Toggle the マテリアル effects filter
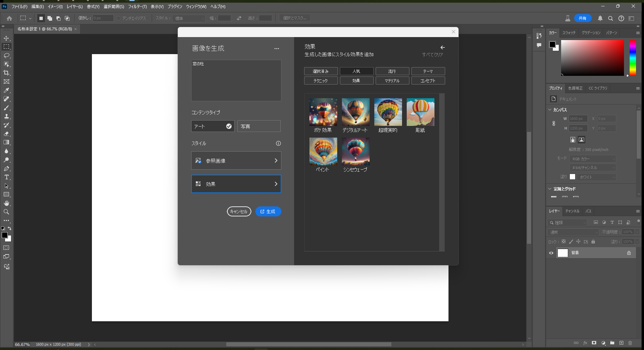Screen dimensions: 644x350 [392, 80]
